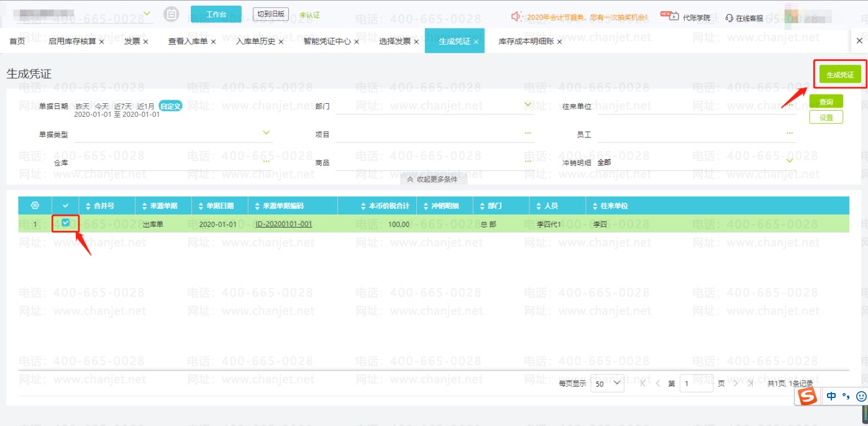Click the Sogou input method S icon
The width and height of the screenshot is (868, 426).
(807, 396)
